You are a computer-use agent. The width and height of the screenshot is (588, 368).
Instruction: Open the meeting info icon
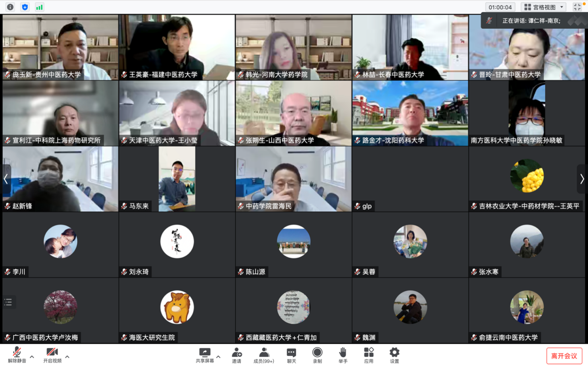(10, 7)
